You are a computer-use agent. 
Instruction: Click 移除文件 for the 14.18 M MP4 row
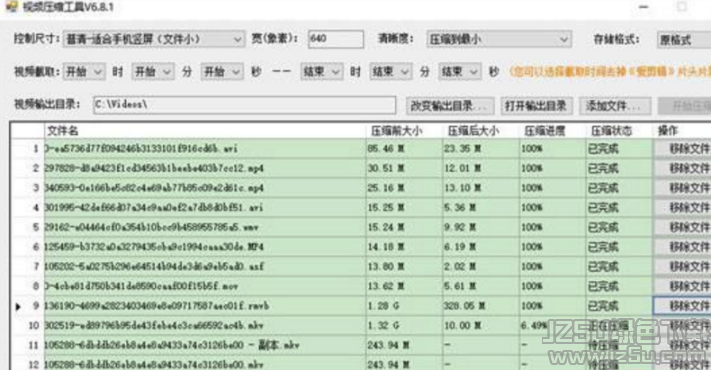(682, 247)
